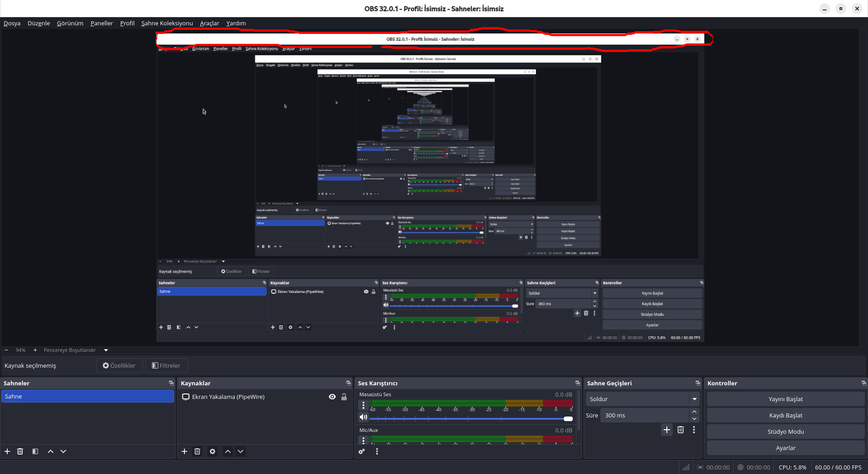Image resolution: width=868 pixels, height=474 pixels.
Task: Open the Soldur transition dropdown
Action: tap(643, 399)
